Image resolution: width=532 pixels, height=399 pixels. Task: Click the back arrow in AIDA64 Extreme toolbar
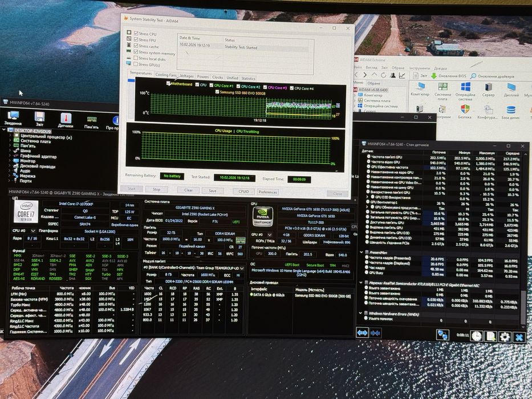pos(356,75)
